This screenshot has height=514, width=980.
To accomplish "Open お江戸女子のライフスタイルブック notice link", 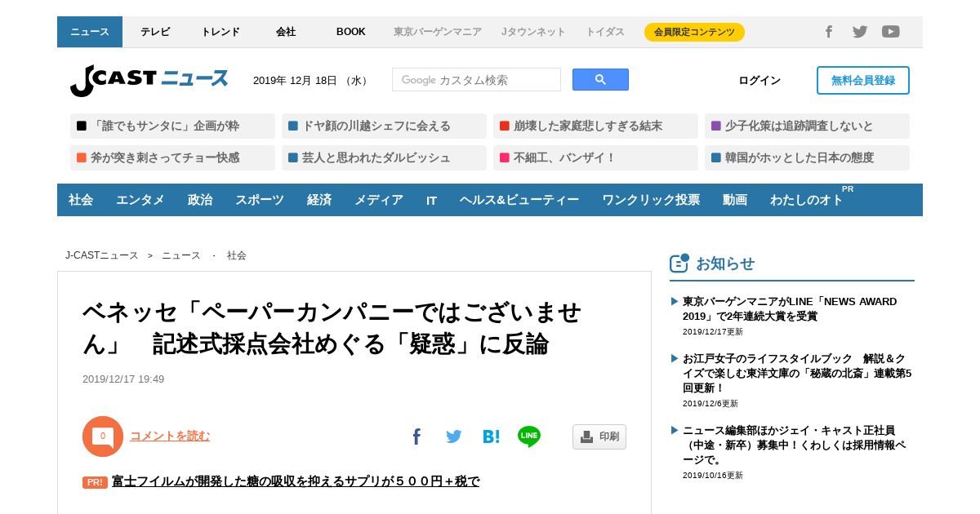I will 797,373.
